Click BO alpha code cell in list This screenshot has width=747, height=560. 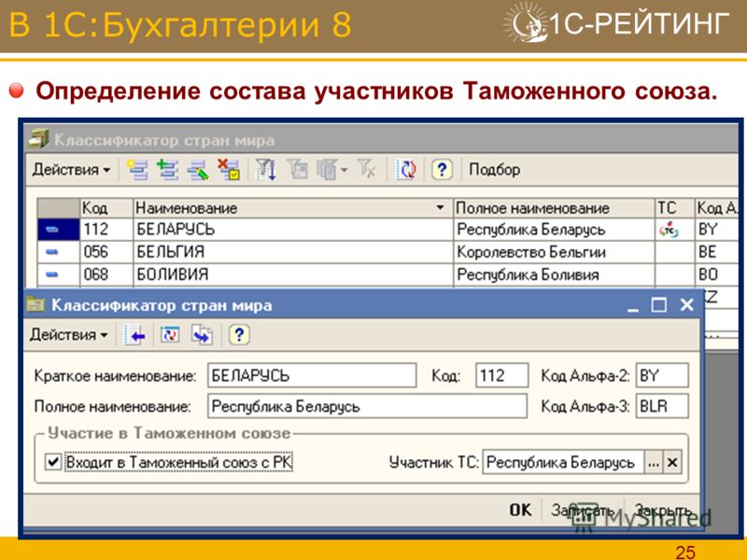click(716, 274)
